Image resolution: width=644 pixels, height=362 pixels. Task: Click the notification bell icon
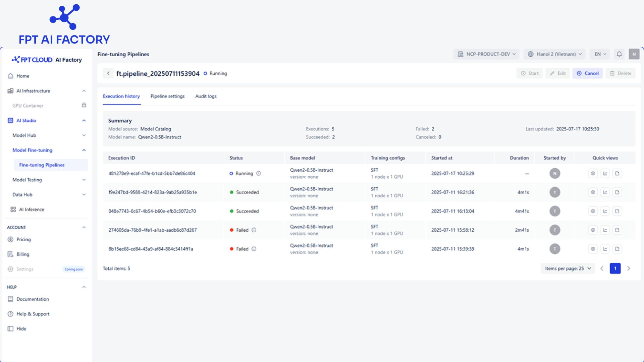(619, 54)
